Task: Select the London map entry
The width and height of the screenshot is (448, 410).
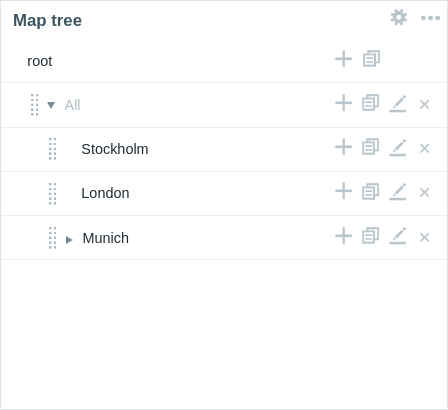Action: tap(105, 193)
